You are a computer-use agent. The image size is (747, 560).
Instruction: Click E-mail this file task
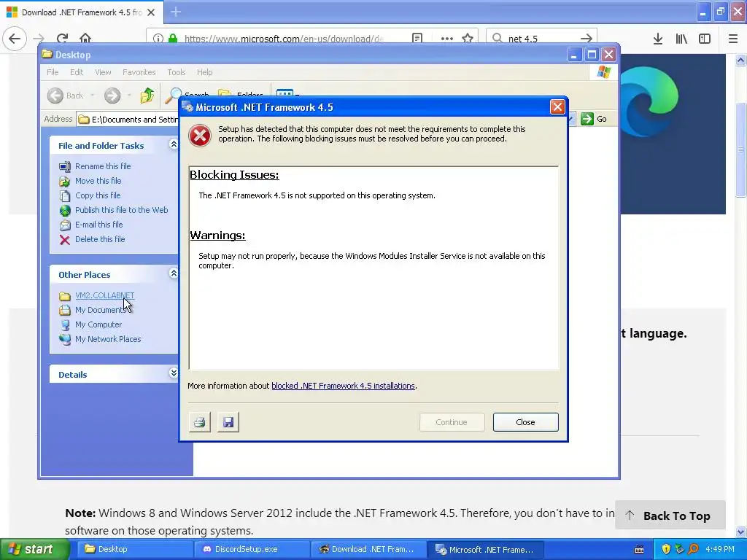pyautogui.click(x=98, y=225)
